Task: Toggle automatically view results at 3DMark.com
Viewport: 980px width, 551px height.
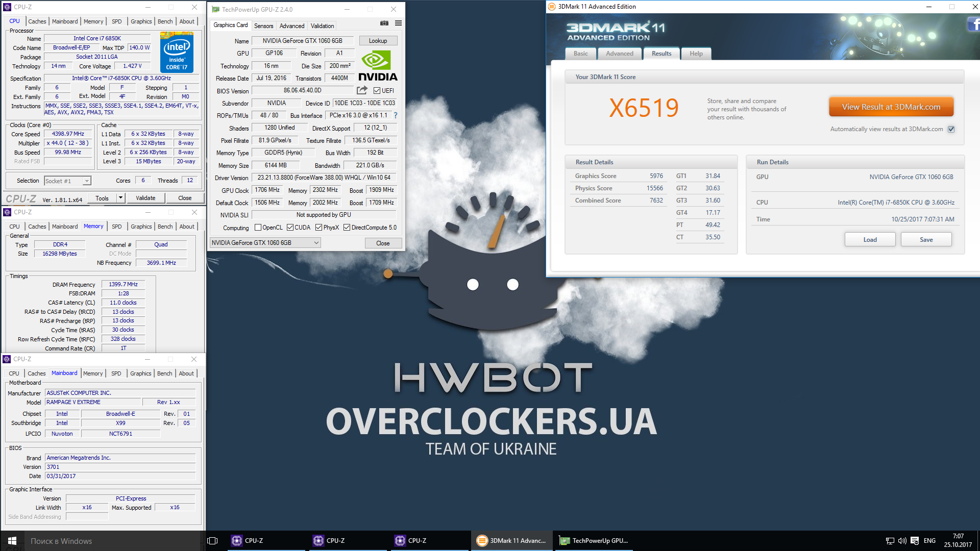Action: click(951, 129)
